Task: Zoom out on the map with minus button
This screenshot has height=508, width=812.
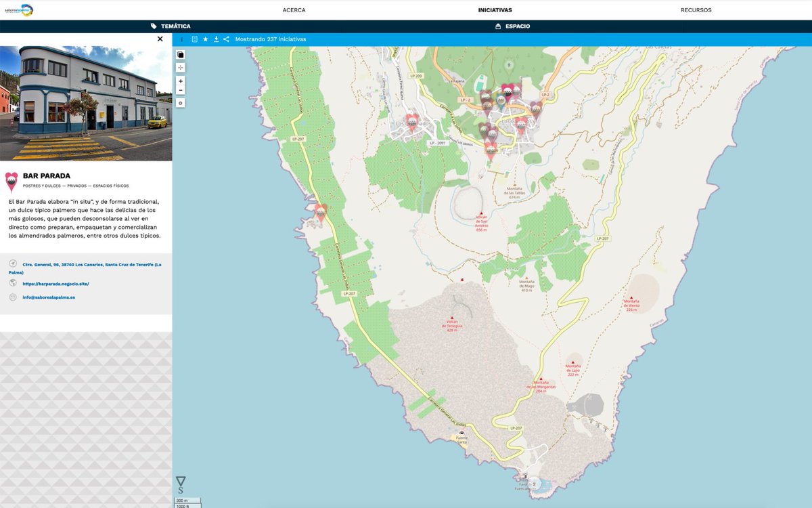Action: click(x=181, y=90)
